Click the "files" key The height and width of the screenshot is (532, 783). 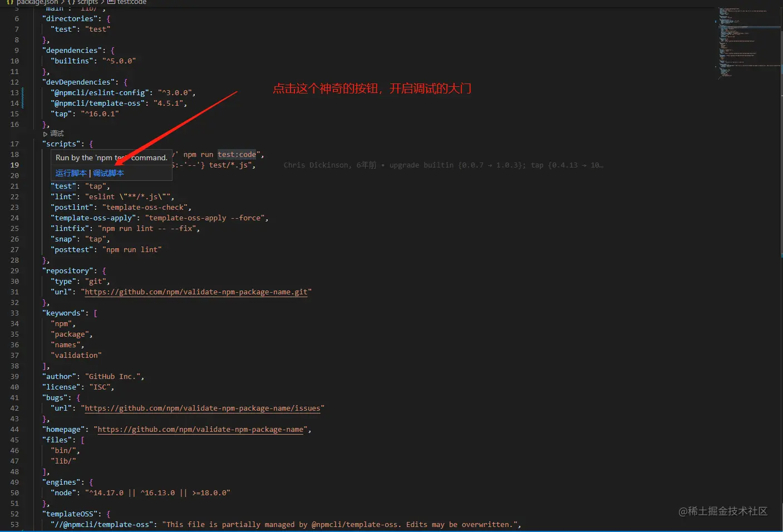pyautogui.click(x=57, y=440)
